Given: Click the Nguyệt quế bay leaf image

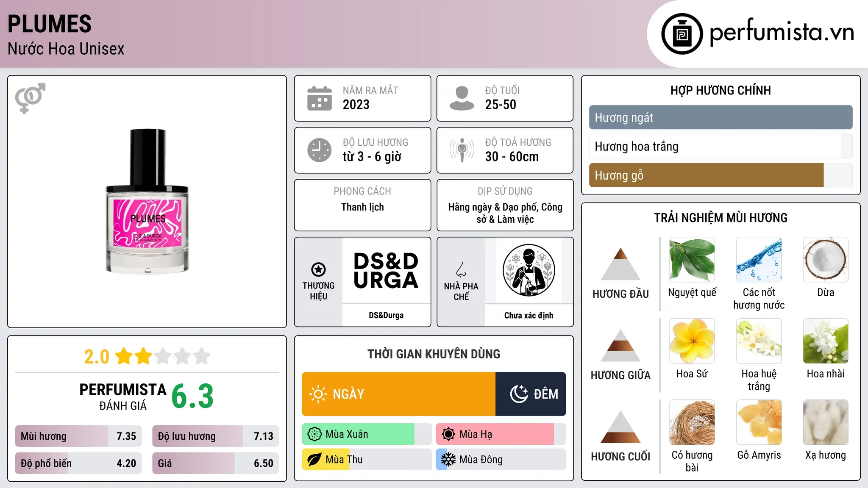Looking at the screenshot, I should point(692,260).
